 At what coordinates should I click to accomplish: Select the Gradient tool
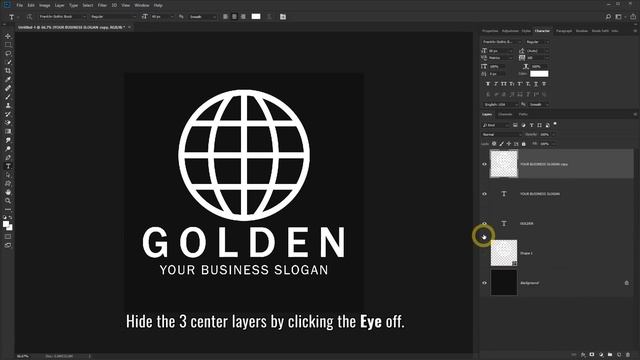(8, 131)
